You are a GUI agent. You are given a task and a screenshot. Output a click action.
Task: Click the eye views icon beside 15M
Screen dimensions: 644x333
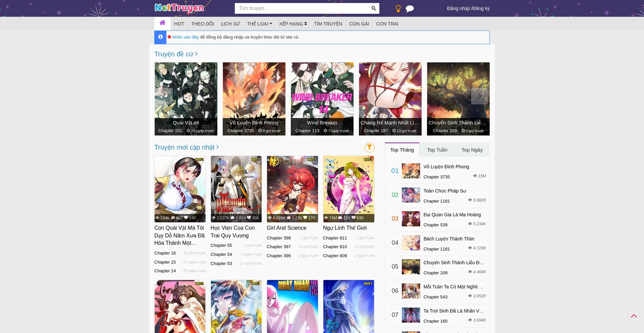475,176
